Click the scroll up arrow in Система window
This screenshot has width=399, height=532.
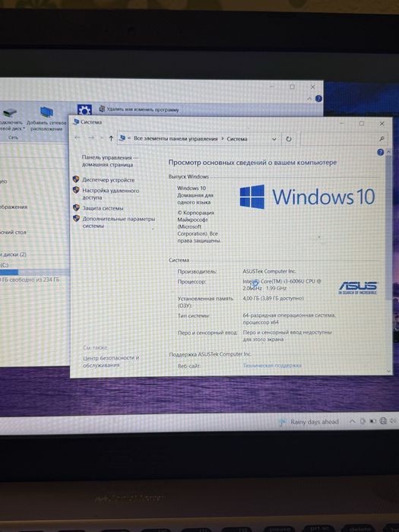(x=388, y=152)
